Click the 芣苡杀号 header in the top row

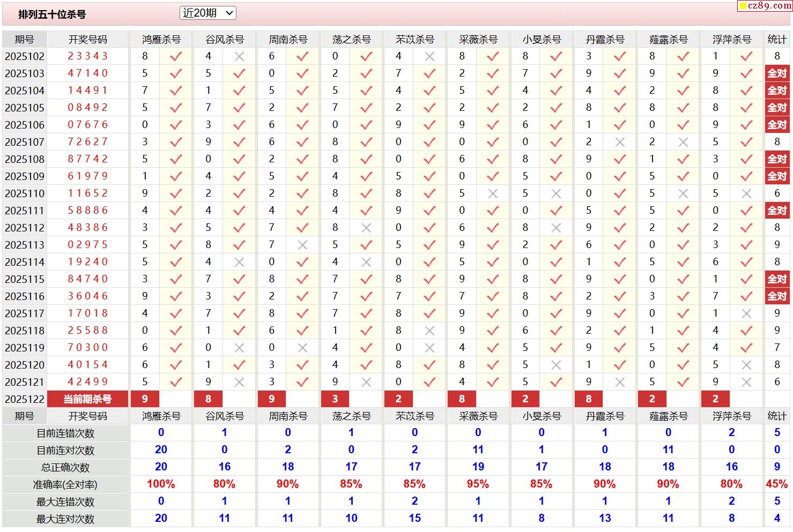tap(415, 40)
